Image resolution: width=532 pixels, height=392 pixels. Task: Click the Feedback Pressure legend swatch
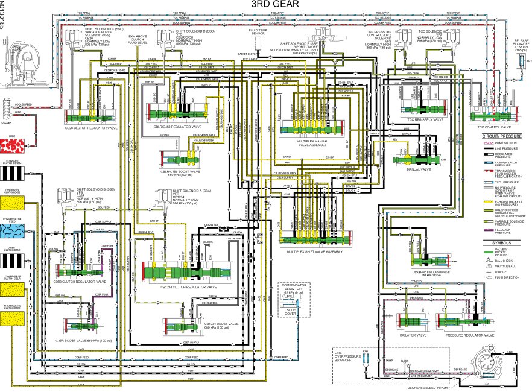pos(475,229)
